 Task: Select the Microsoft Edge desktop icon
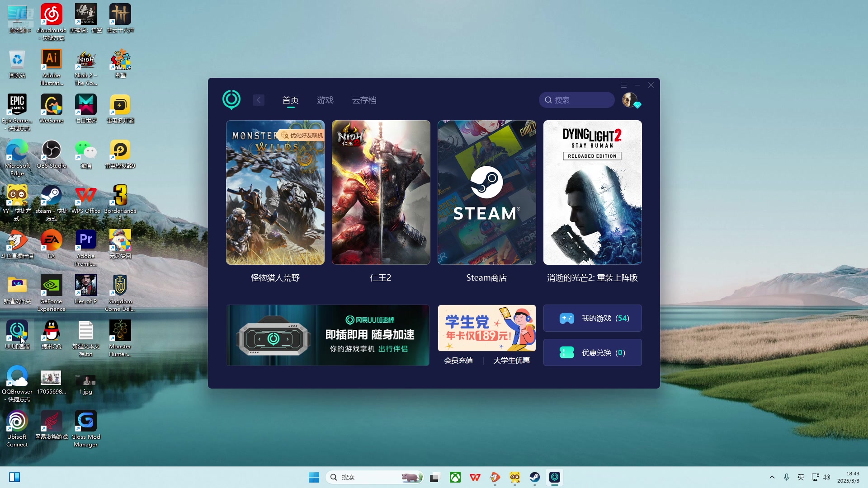(17, 157)
